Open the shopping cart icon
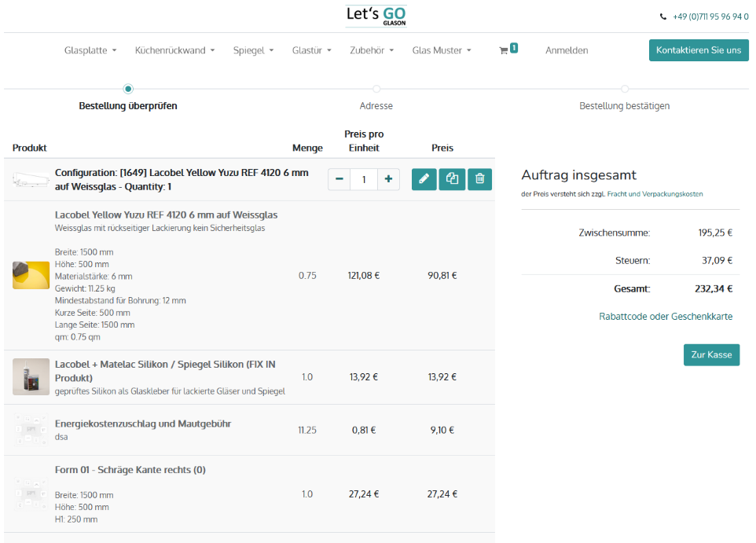The width and height of the screenshot is (756, 543). [x=504, y=50]
